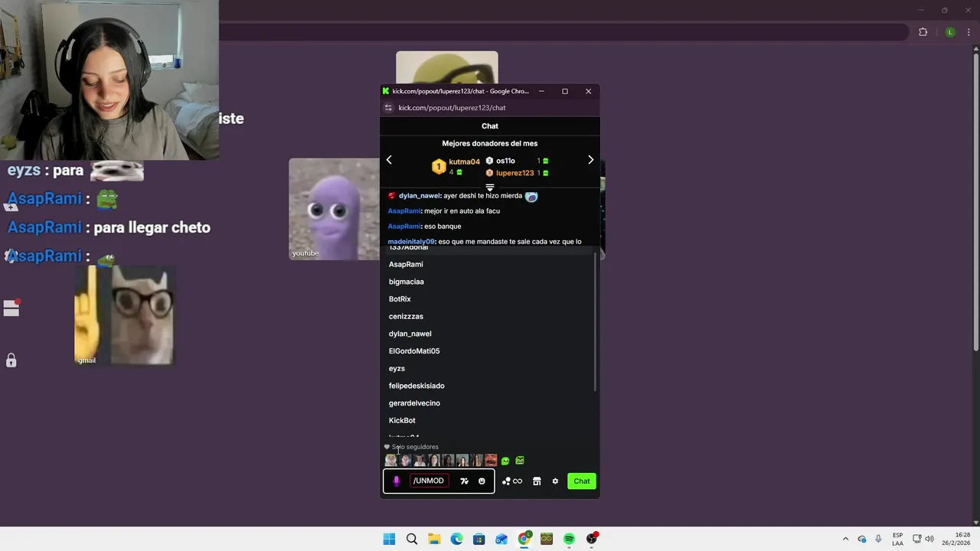980x551 pixels.
Task: Click the infinity symbol next to points
Action: click(x=518, y=481)
